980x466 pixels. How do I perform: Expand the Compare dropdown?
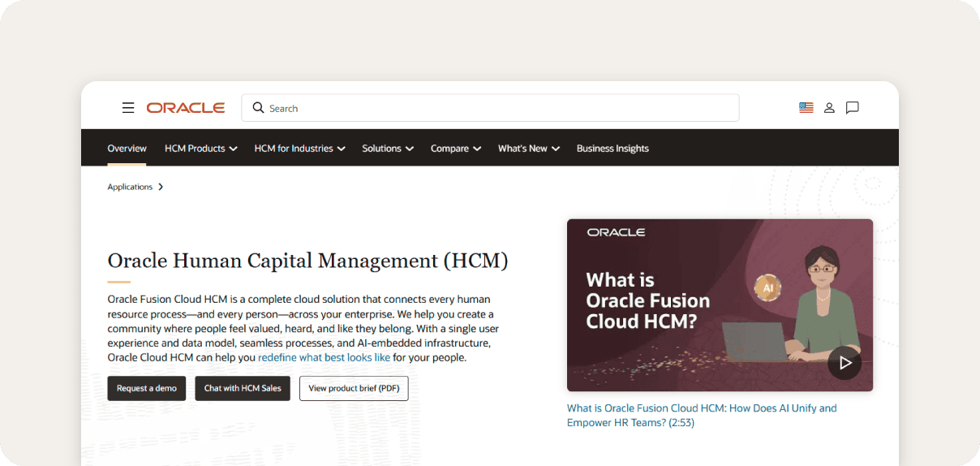pyautogui.click(x=456, y=149)
